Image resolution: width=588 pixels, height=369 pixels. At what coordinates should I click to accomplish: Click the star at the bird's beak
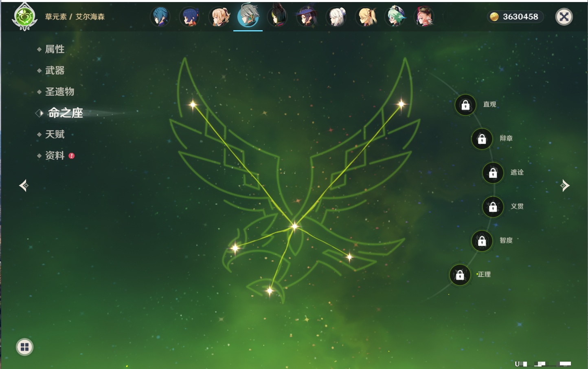point(235,247)
